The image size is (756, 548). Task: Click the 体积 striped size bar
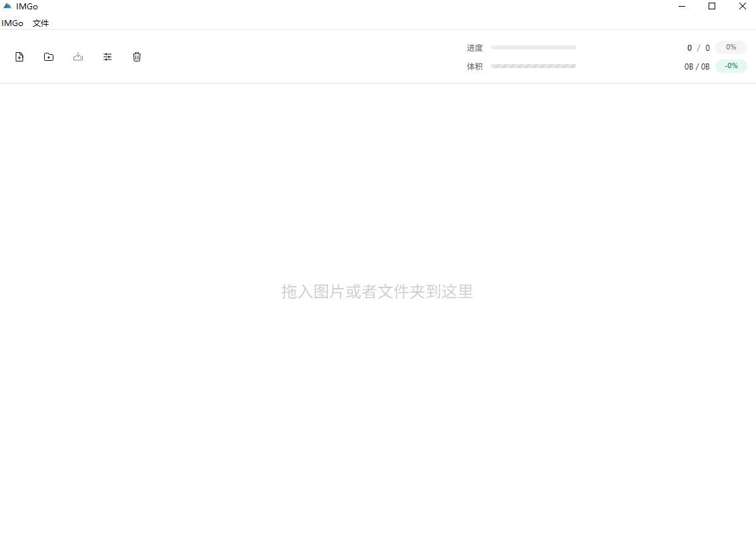(533, 66)
